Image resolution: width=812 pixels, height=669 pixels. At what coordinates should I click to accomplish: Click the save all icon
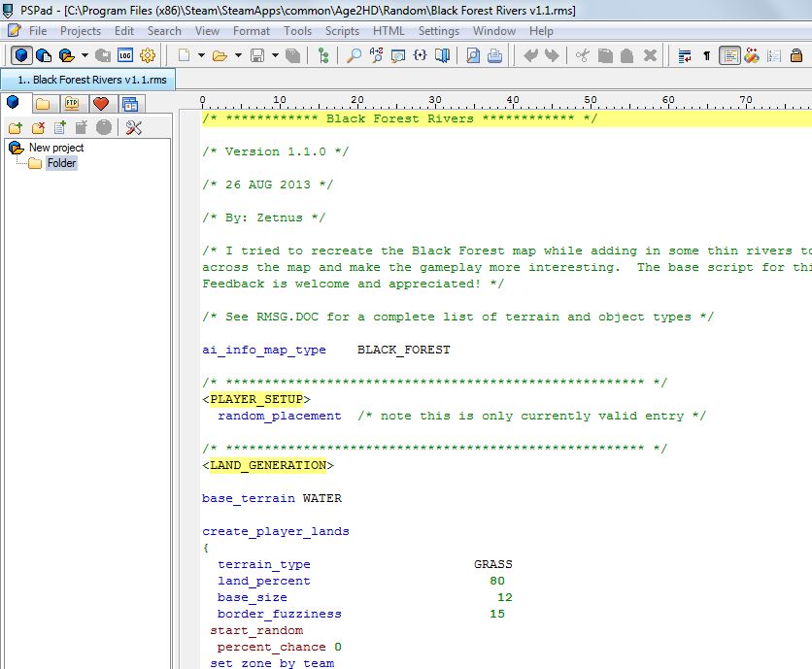293,55
